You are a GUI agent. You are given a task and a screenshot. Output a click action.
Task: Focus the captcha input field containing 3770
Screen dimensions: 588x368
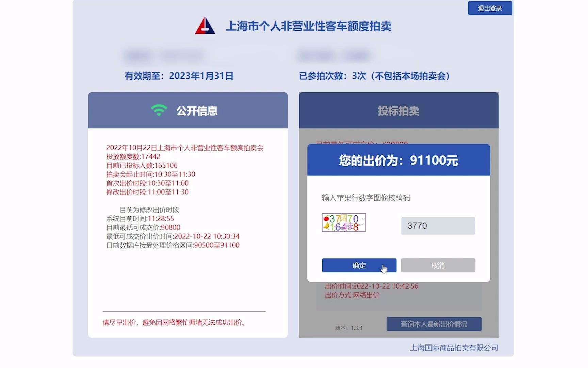point(438,226)
